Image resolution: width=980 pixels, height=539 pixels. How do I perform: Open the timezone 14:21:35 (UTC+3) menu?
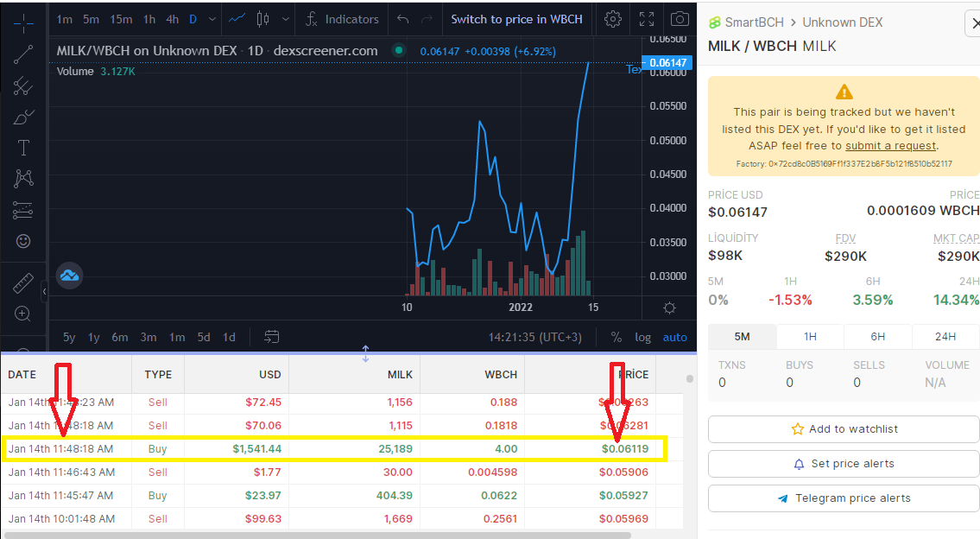point(535,337)
